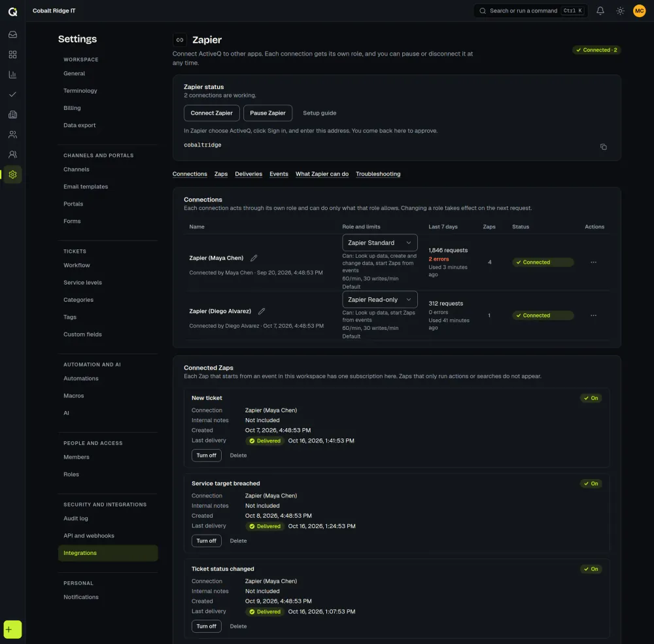Open the Setup guide link

click(320, 113)
